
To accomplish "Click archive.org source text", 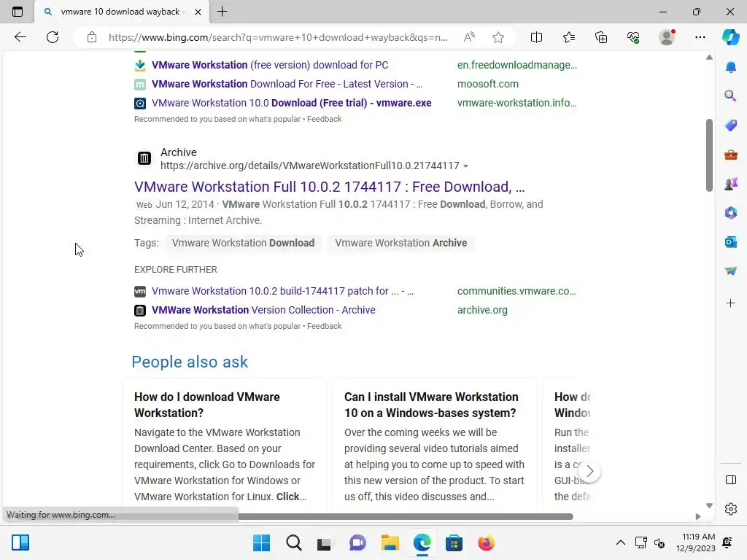I will (482, 310).
